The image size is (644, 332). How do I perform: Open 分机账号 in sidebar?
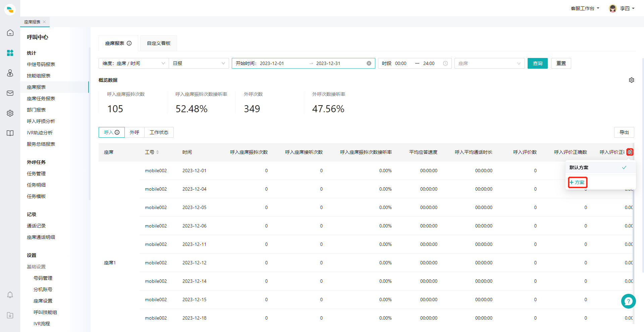[43, 289]
